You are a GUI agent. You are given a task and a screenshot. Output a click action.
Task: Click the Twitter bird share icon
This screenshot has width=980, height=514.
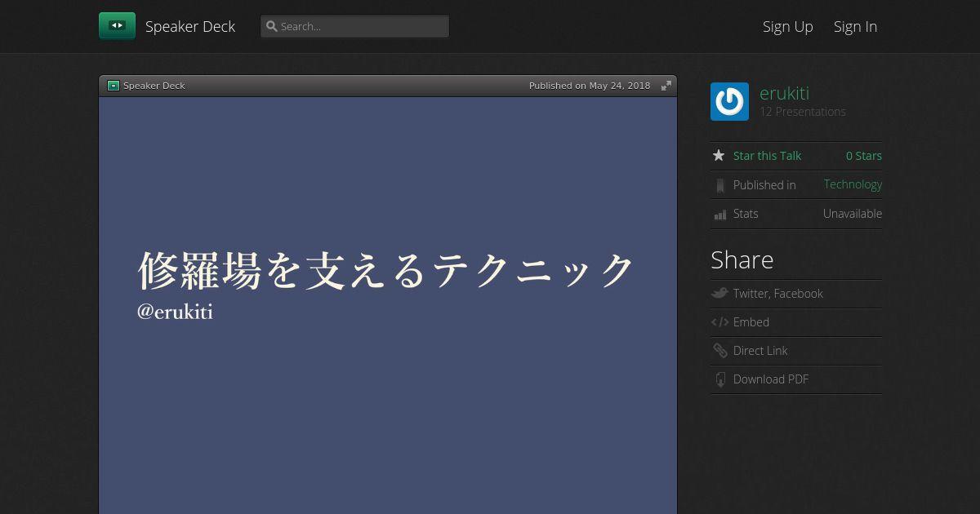[719, 293]
